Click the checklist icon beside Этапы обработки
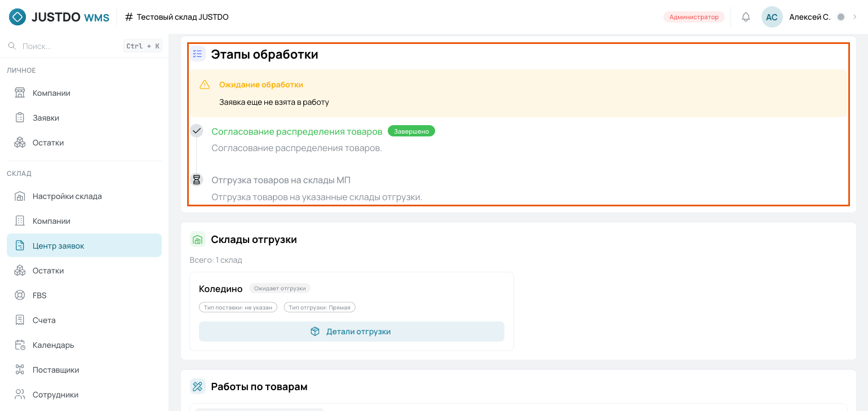Image resolution: width=868 pixels, height=411 pixels. pos(197,54)
